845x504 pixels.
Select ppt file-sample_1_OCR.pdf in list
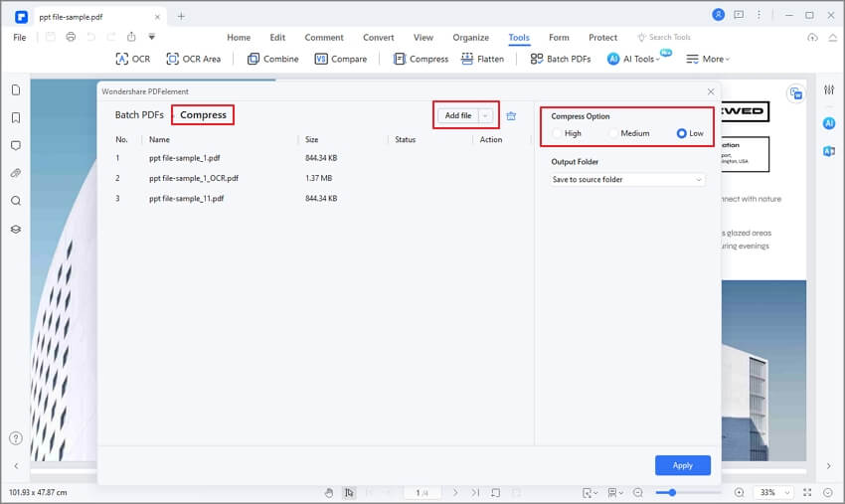pos(194,178)
